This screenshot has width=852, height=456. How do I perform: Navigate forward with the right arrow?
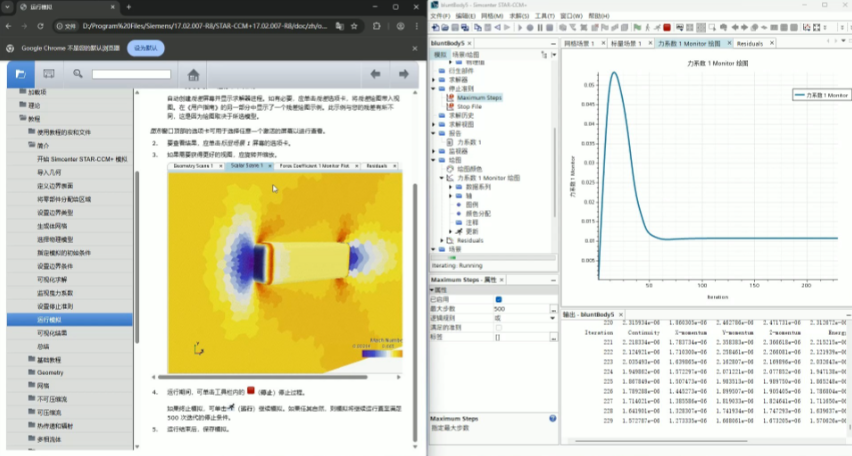click(403, 73)
